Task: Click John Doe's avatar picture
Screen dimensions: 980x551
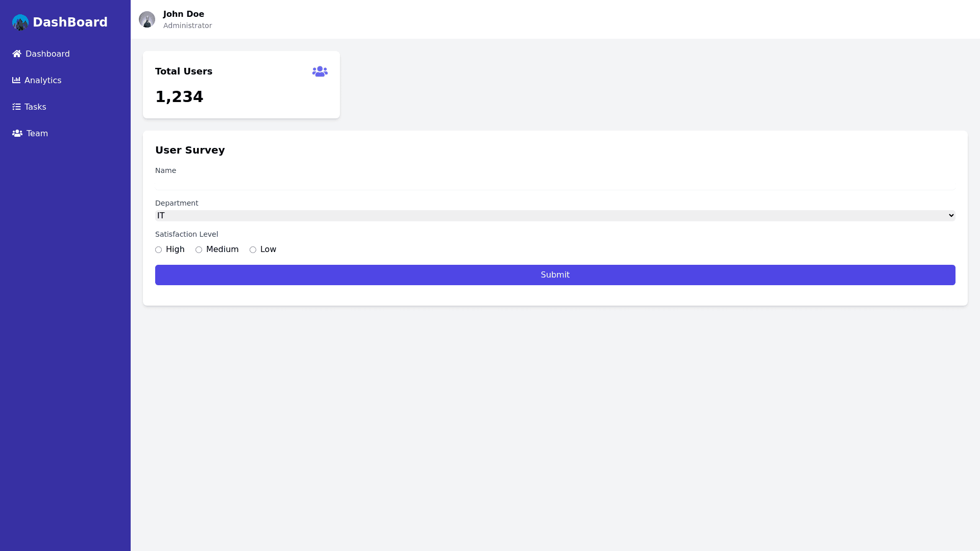Action: click(x=147, y=19)
